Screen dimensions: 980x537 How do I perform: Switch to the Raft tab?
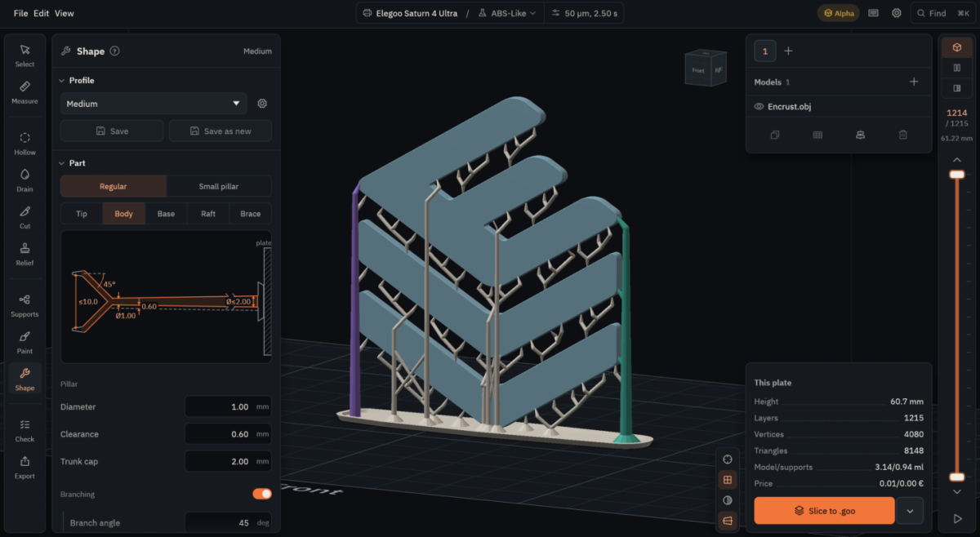point(208,214)
